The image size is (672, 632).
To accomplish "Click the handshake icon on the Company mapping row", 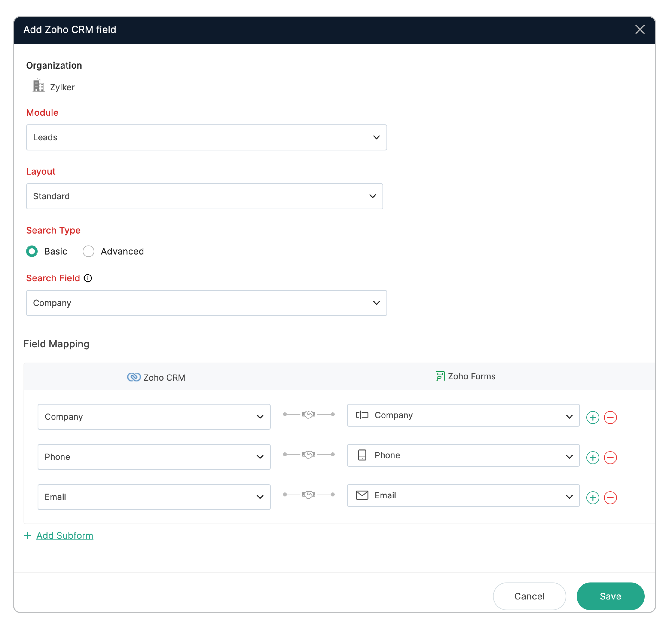I will [308, 414].
